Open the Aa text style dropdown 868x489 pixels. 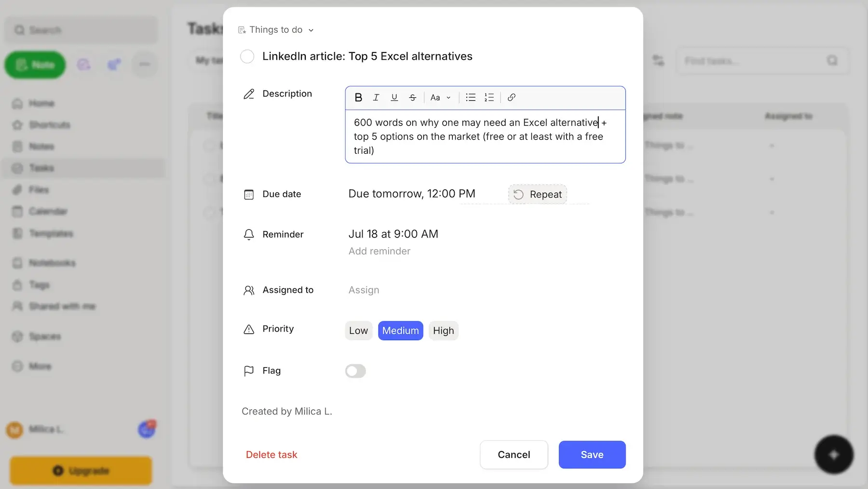coord(440,97)
